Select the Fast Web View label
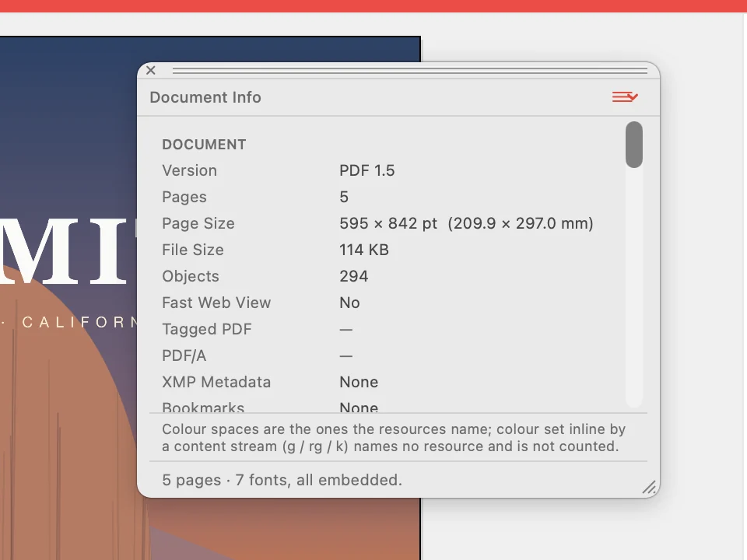This screenshot has width=747, height=560. pyautogui.click(x=216, y=303)
